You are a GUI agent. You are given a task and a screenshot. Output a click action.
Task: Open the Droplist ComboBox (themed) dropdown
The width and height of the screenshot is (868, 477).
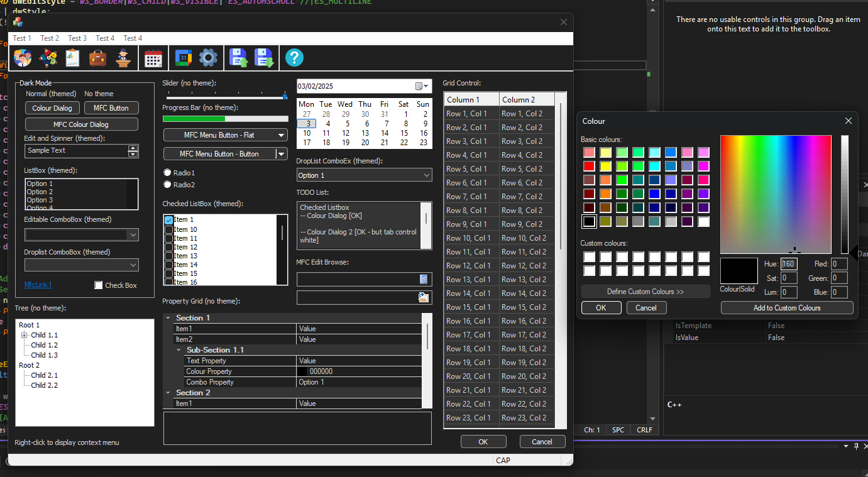click(81, 265)
